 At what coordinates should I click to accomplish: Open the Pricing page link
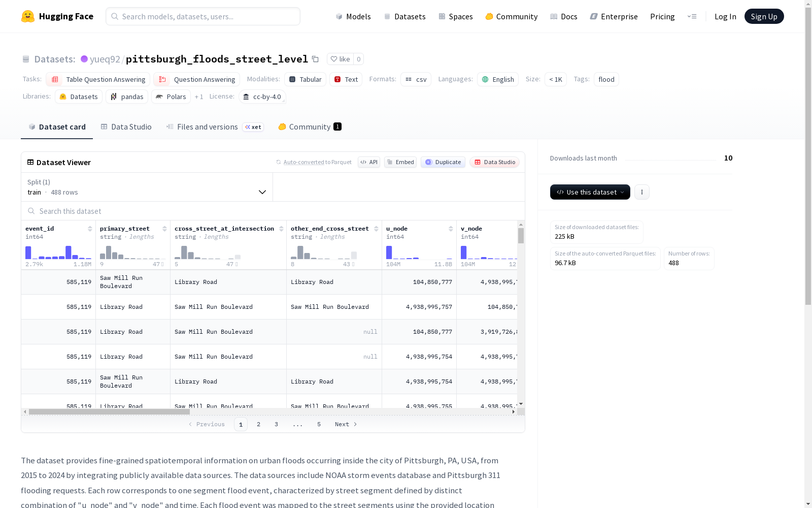pyautogui.click(x=662, y=16)
